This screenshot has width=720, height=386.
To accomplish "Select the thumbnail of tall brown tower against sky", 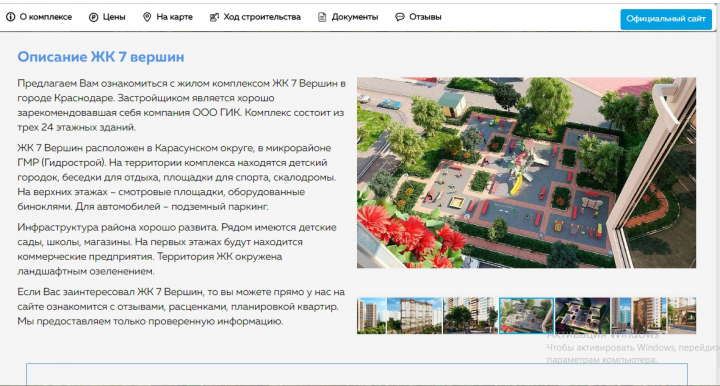I will click(x=638, y=315).
